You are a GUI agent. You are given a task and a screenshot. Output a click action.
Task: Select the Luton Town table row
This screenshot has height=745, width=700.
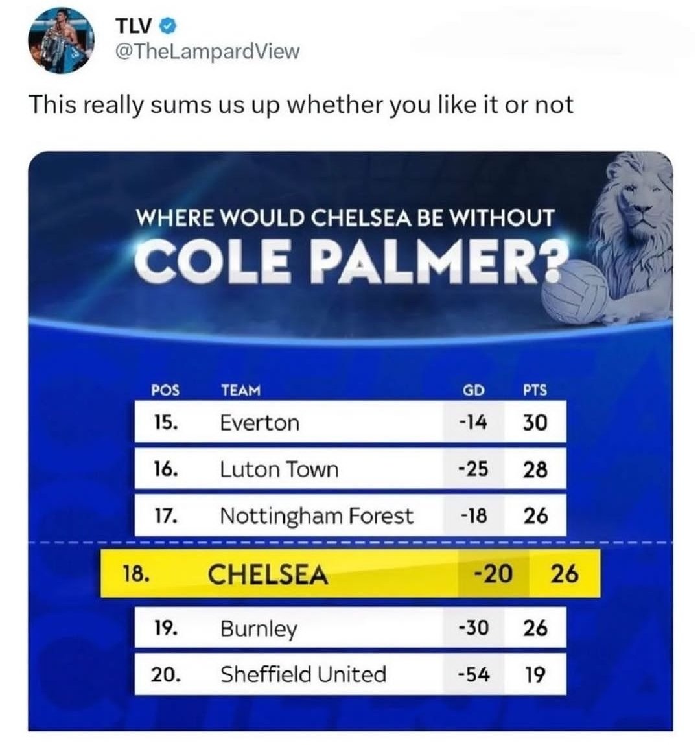(351, 469)
